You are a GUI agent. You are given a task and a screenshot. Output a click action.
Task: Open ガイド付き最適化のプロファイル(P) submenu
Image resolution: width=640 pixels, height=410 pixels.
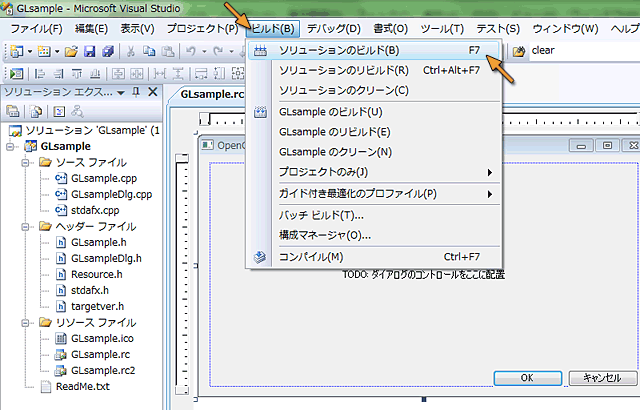coord(373,194)
